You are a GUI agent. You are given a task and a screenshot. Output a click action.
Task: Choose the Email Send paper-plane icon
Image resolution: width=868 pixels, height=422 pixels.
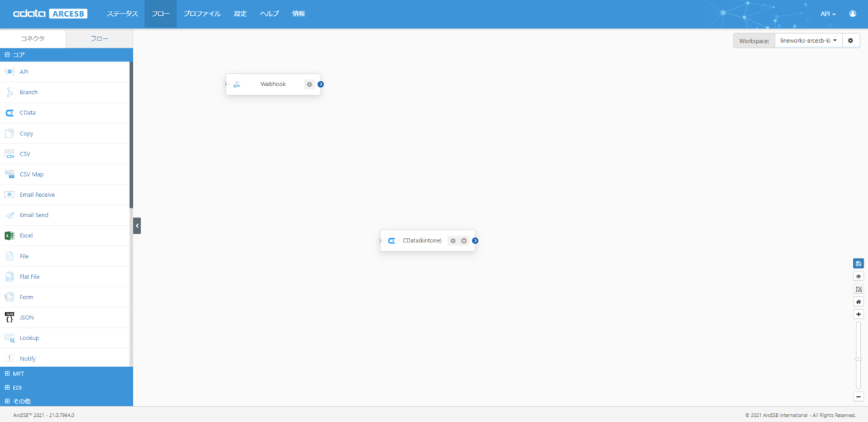(9, 215)
